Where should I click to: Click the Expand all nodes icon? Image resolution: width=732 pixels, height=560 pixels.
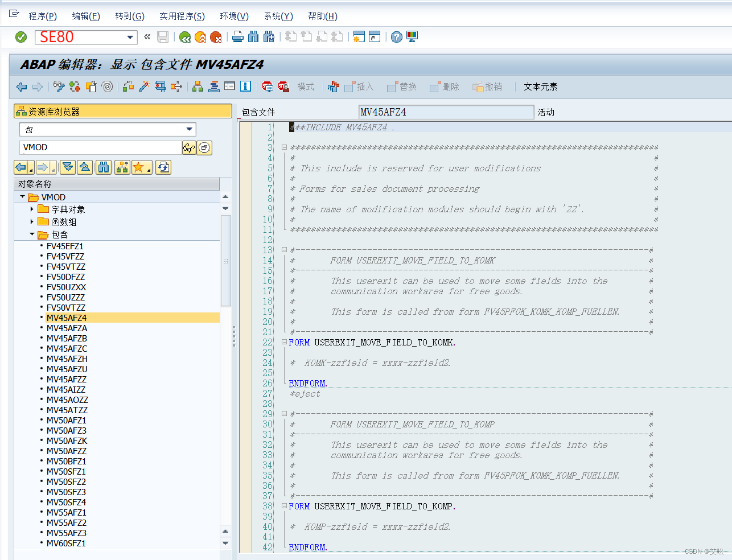point(68,167)
